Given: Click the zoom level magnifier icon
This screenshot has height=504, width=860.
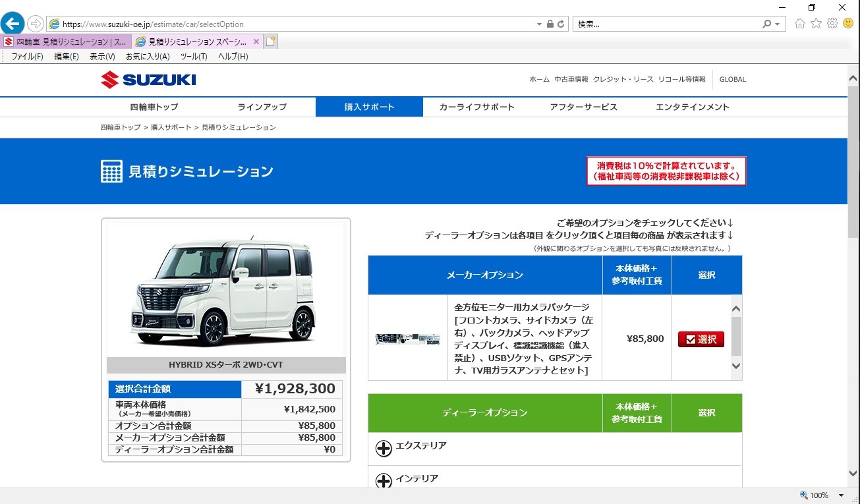Looking at the screenshot, I should (803, 495).
